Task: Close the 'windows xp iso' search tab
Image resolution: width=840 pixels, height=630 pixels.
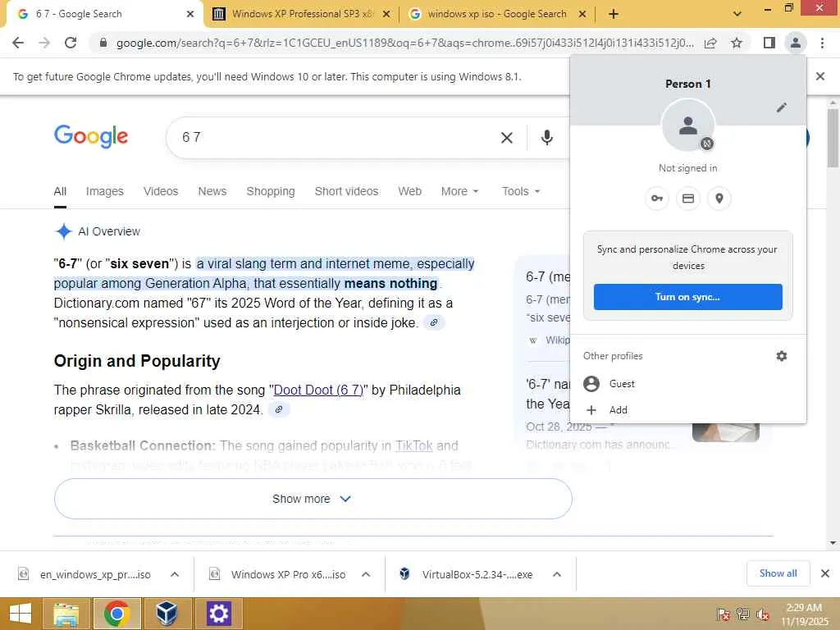Action: pos(582,14)
